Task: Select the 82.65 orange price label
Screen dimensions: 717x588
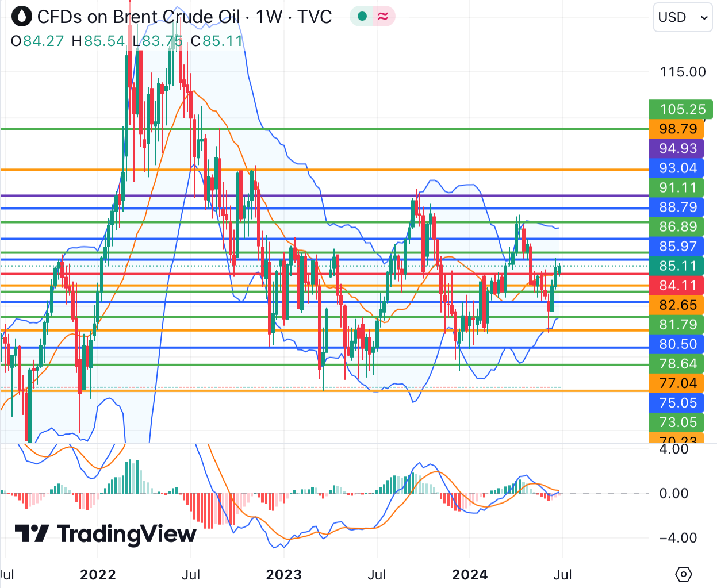Action: point(676,305)
